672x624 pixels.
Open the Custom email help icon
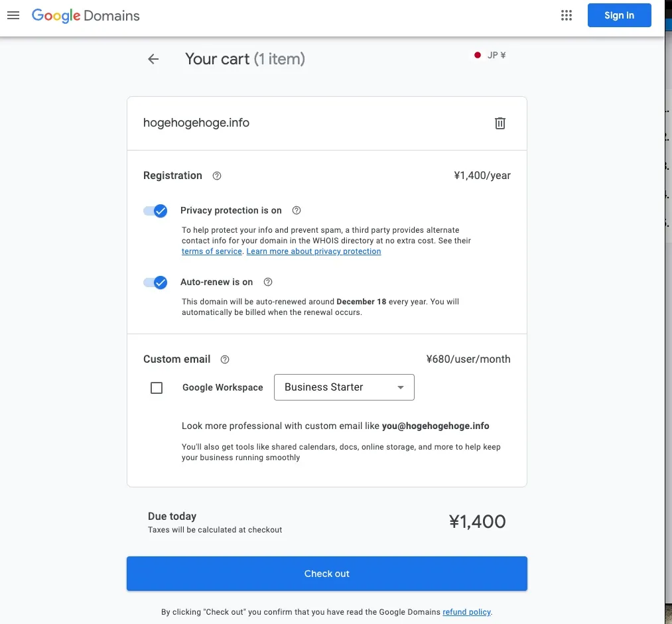pos(224,359)
